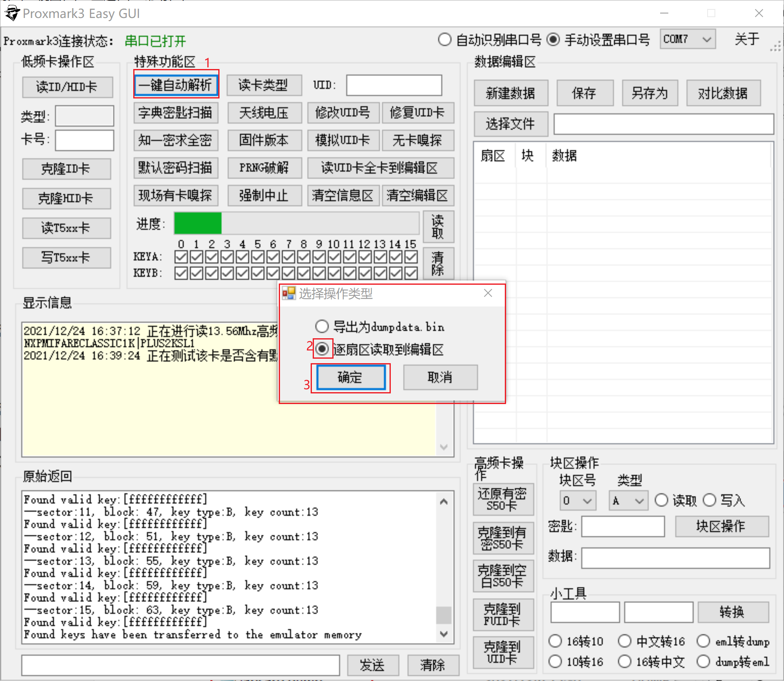Click 发送 to send command
Viewport: 784px width, 681px height.
(x=373, y=665)
